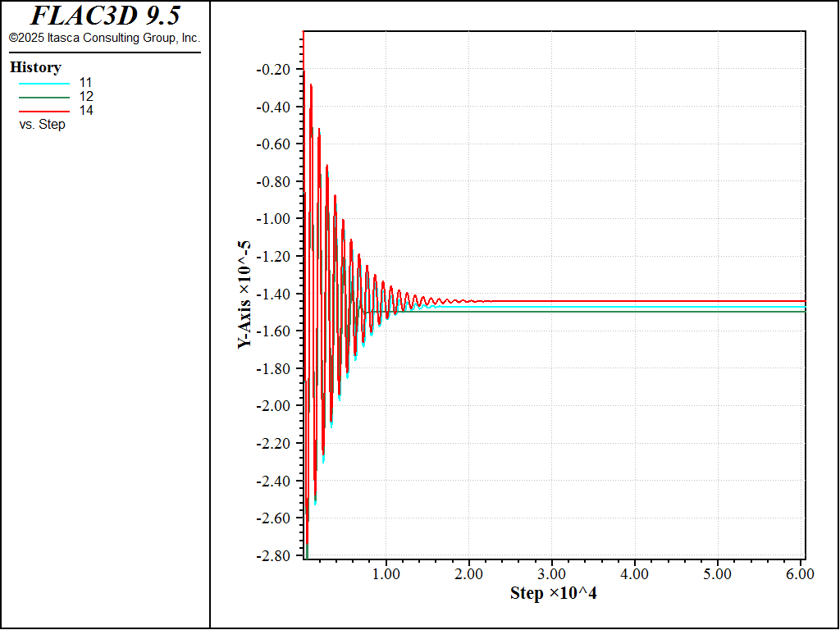Click the -0.20 tick label on y-axis
The image size is (840, 630).
point(273,70)
